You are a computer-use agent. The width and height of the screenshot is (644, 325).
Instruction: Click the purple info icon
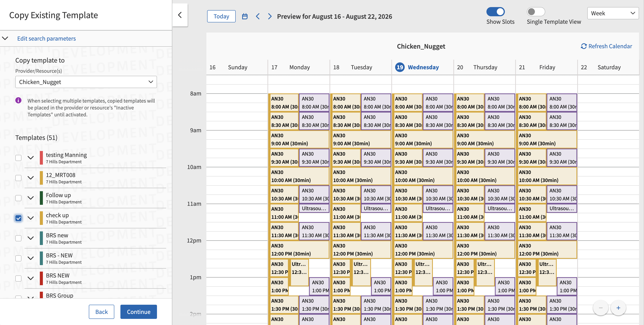[18, 100]
